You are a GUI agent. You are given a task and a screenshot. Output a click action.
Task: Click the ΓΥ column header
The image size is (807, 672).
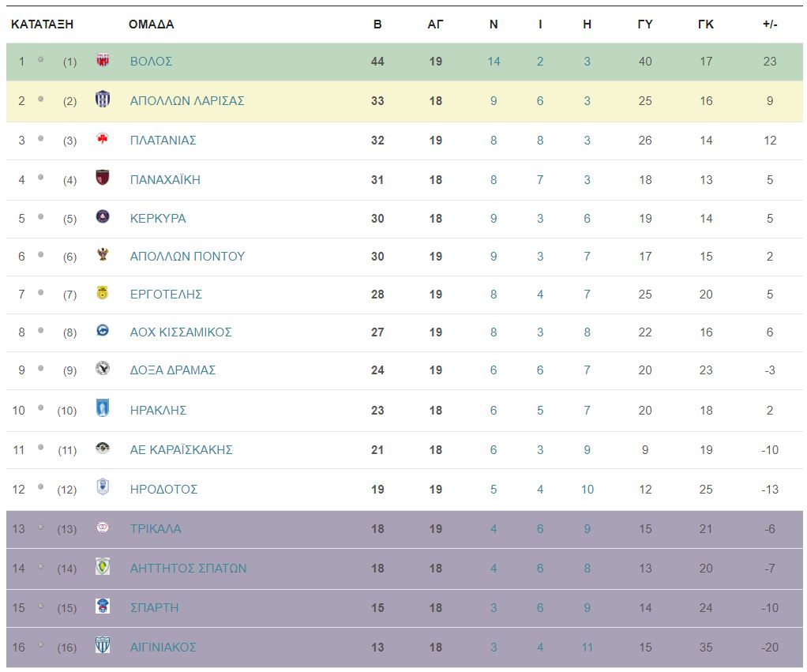click(645, 24)
